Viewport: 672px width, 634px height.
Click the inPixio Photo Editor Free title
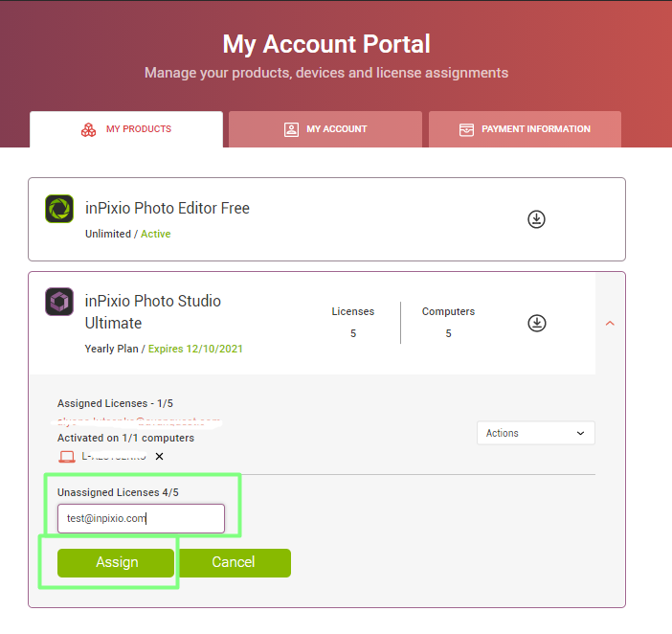point(168,209)
